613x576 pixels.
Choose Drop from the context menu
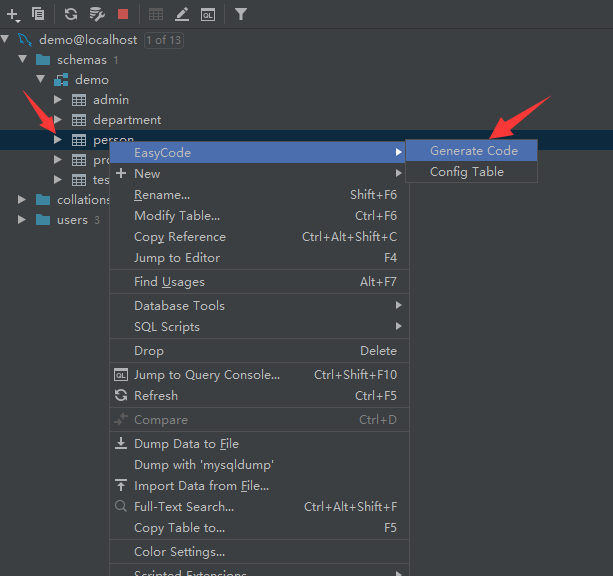[259, 351]
